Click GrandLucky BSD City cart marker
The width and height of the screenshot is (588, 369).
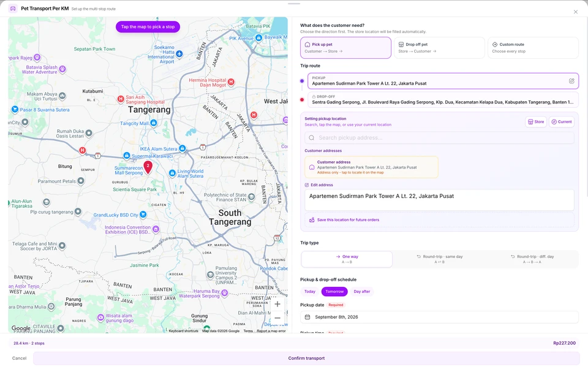[x=143, y=215]
